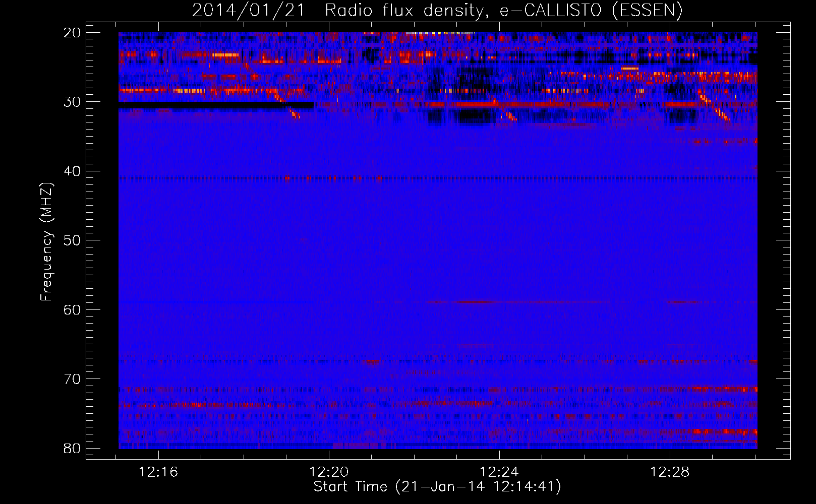
Task: Click the 'Start Time (21-Jan-14 12:14:41)' label
Action: coord(437,487)
